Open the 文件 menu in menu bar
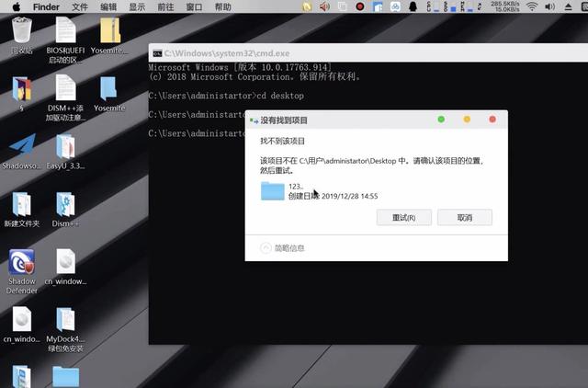Screen dimensions: 588x388 pyautogui.click(x=80, y=6)
